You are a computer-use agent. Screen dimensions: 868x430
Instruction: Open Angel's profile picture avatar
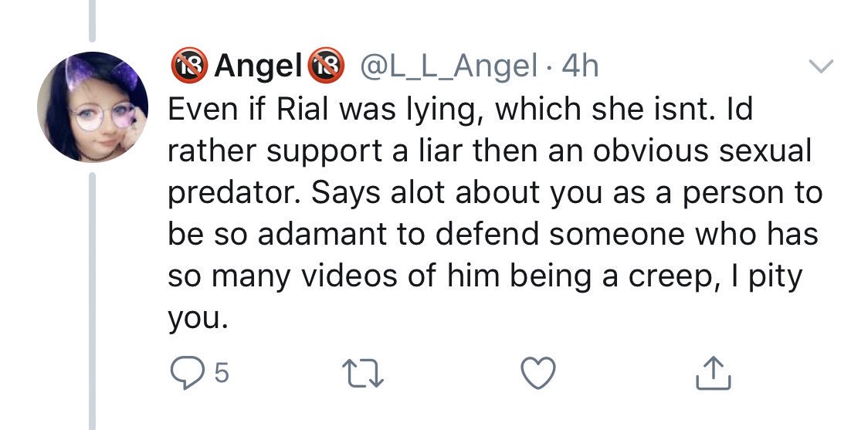tap(93, 107)
